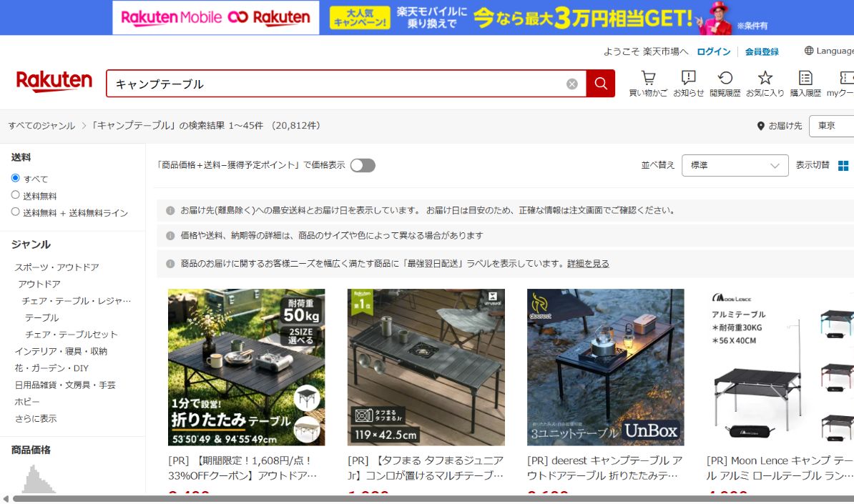Click the horizontal scrollbar at the bottom
The height and width of the screenshot is (504, 854).
433,498
